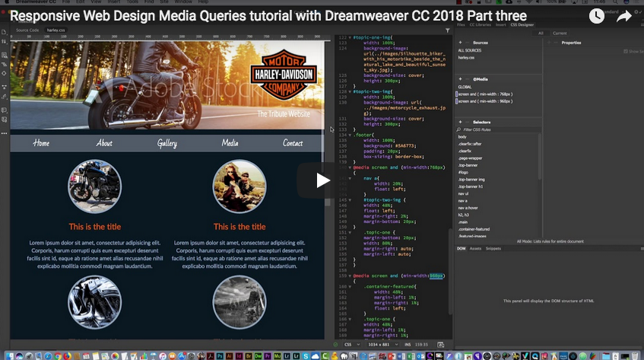Open the Snippets panel tab
Viewport: 644px width, 360px height.
pos(493,248)
